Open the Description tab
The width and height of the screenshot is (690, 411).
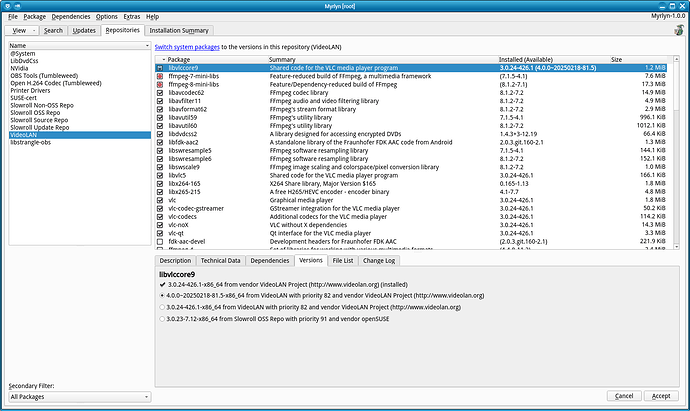[x=175, y=261]
